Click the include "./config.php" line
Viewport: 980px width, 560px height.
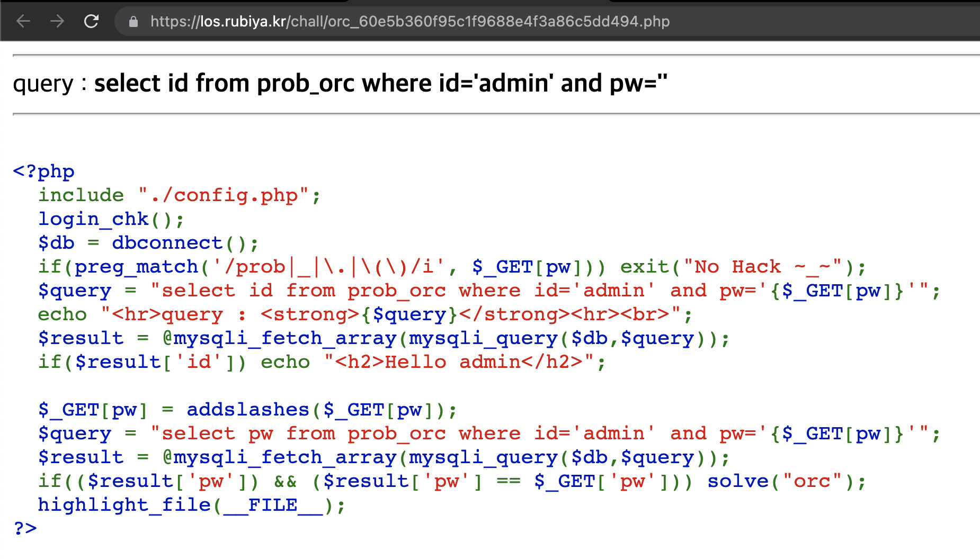click(180, 195)
